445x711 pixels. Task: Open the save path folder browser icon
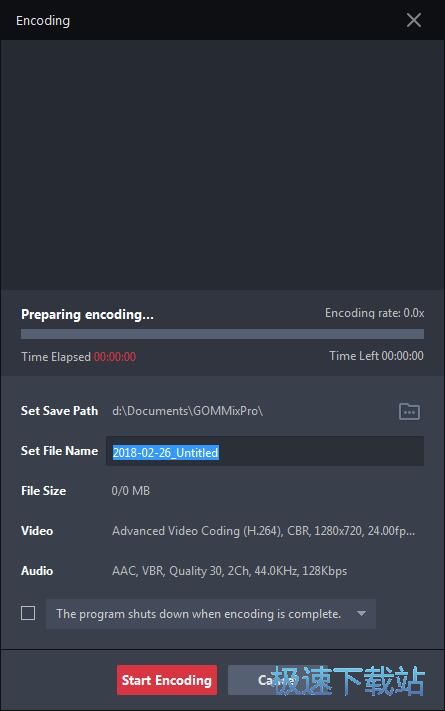[409, 411]
